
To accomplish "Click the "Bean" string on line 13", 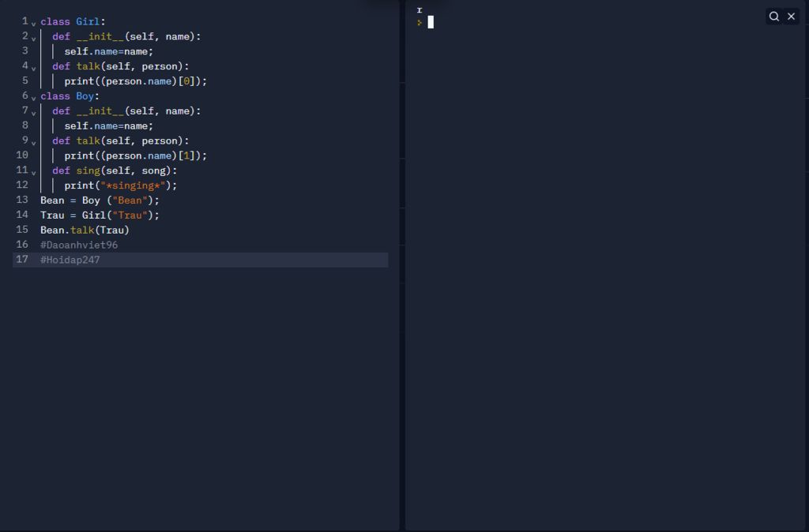I will [130, 200].
